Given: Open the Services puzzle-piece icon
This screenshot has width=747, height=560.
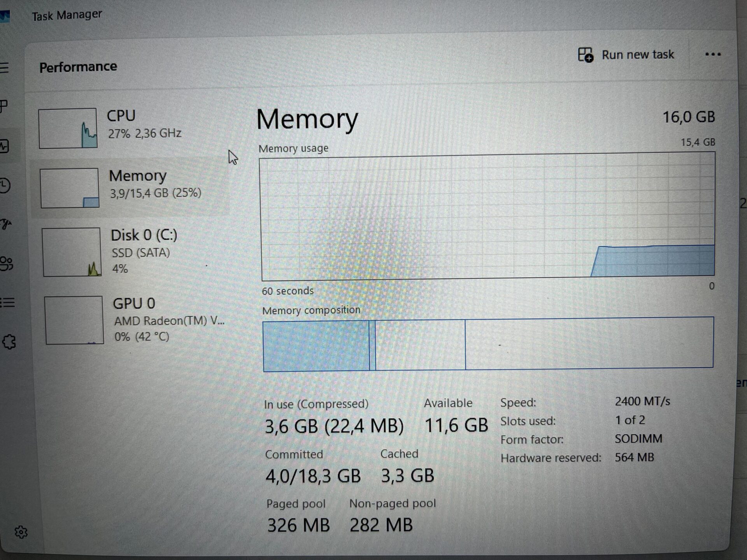Looking at the screenshot, I should (9, 342).
